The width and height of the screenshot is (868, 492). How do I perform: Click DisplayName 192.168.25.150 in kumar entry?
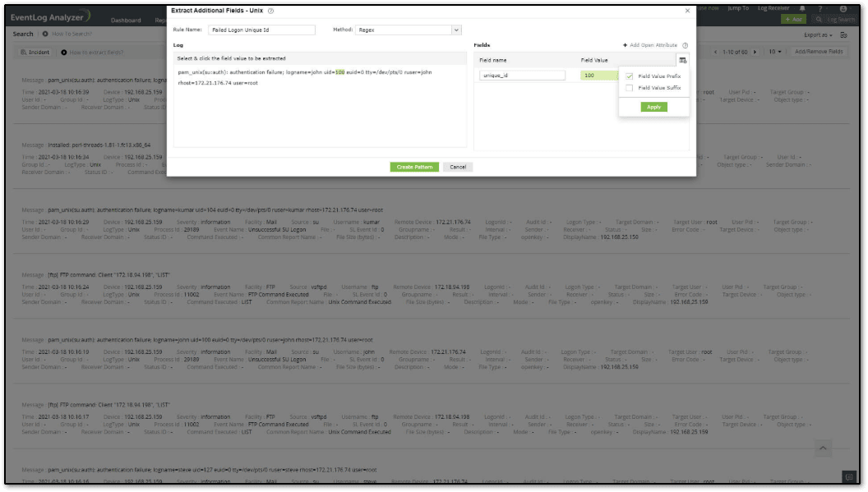pos(600,237)
